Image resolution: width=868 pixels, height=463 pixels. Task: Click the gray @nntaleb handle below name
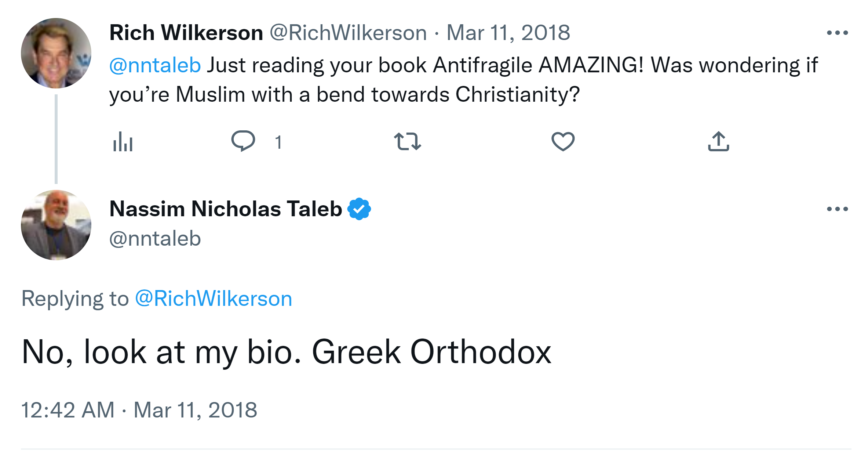click(155, 239)
